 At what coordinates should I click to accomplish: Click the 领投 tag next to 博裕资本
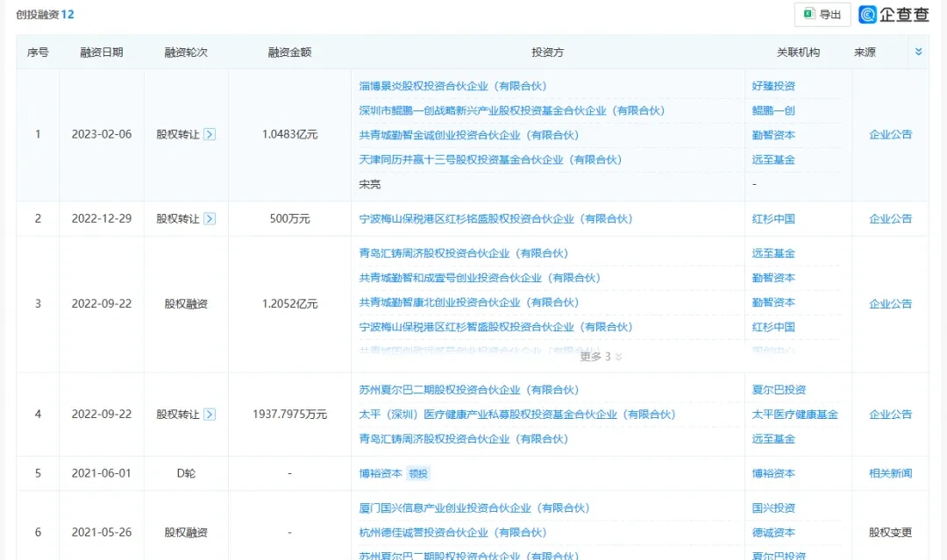coord(418,474)
